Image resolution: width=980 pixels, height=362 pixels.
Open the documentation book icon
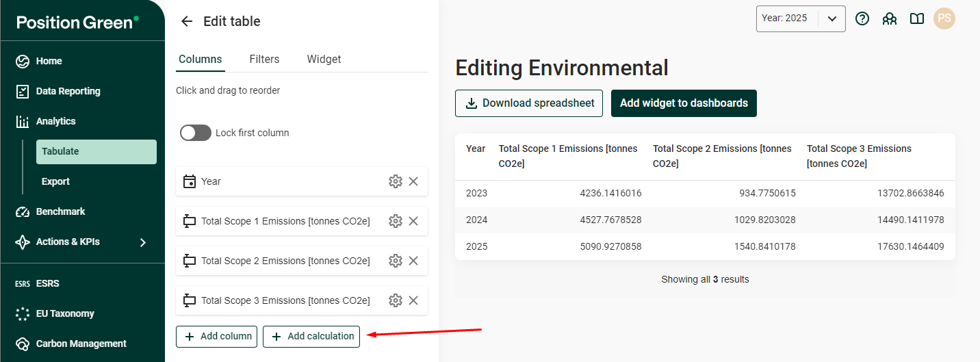tap(917, 18)
